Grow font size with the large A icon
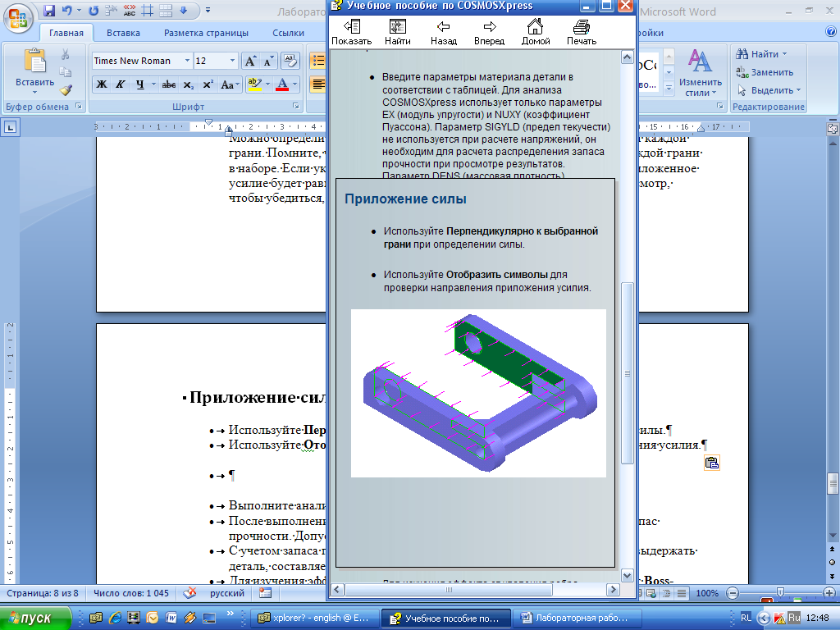The height and width of the screenshot is (630, 840). pos(250,61)
